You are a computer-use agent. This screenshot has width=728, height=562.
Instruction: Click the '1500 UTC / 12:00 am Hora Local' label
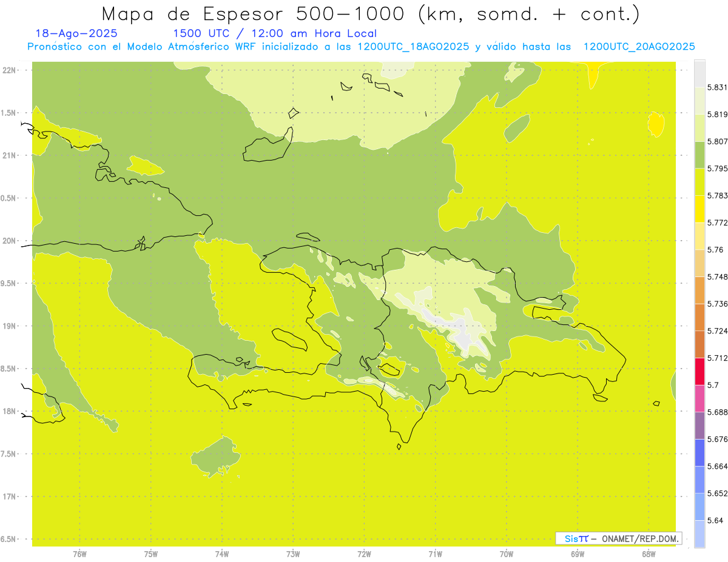[x=275, y=34]
